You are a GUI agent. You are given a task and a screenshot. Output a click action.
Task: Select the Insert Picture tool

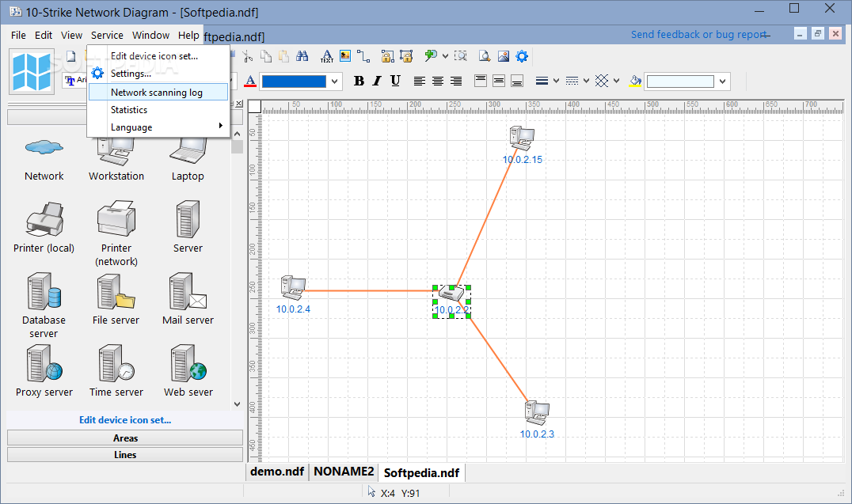345,56
